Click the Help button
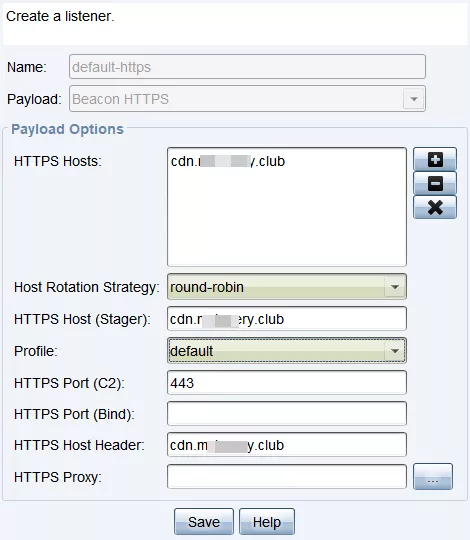This screenshot has height=540, width=470. click(x=267, y=522)
